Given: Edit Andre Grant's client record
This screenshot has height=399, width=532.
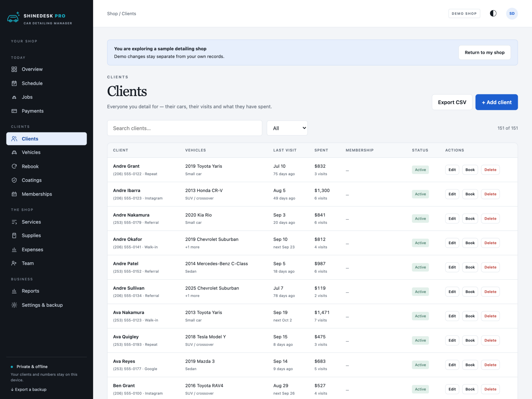Looking at the screenshot, I should (452, 170).
